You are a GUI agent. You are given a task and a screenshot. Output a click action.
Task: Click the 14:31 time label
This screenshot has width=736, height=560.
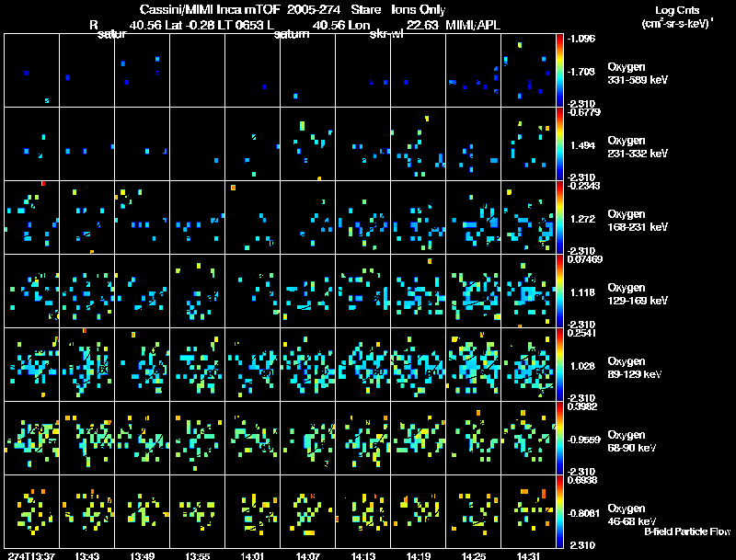pyautogui.click(x=528, y=555)
